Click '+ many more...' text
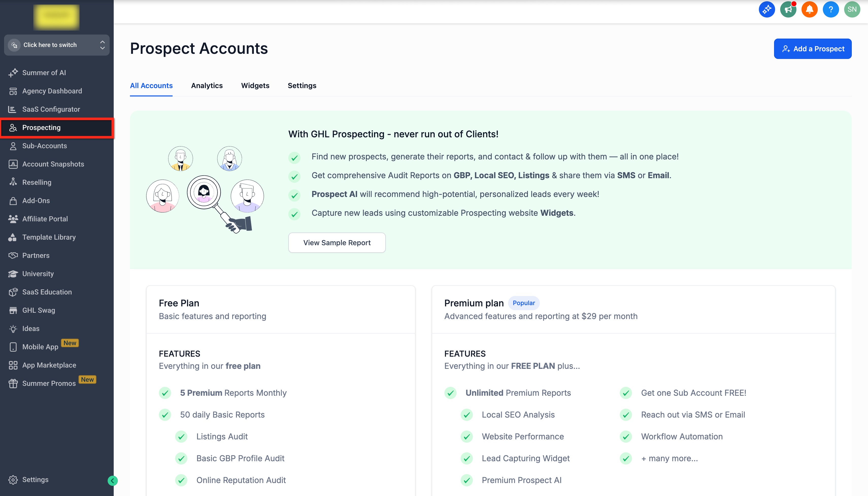Viewport: 868px width, 496px height. 670,458
